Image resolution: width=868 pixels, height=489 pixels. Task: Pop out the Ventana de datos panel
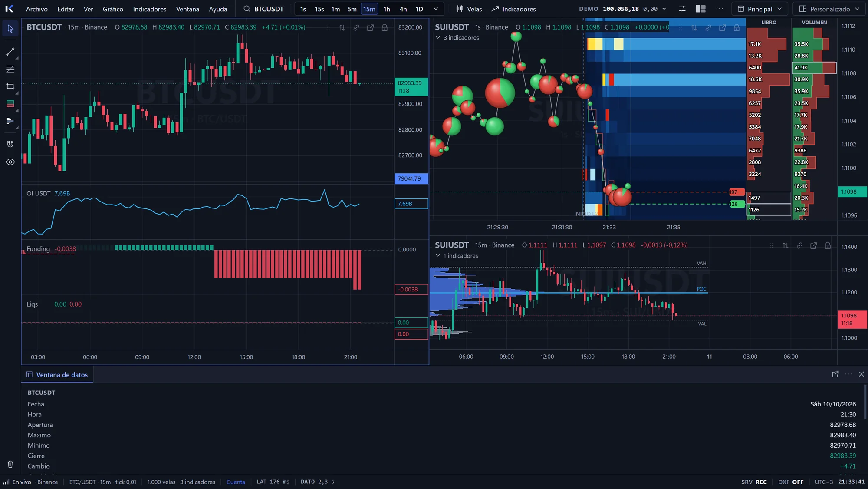[835, 374]
